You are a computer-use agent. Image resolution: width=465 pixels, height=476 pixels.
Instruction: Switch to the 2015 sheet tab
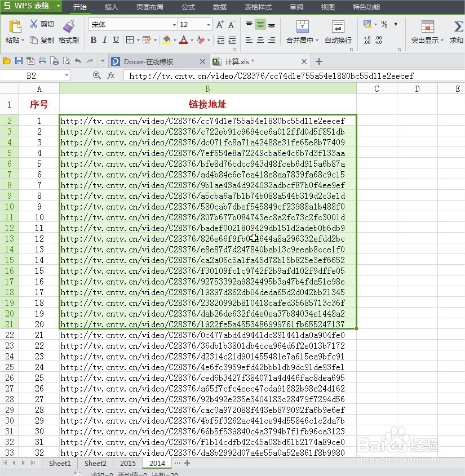128,463
